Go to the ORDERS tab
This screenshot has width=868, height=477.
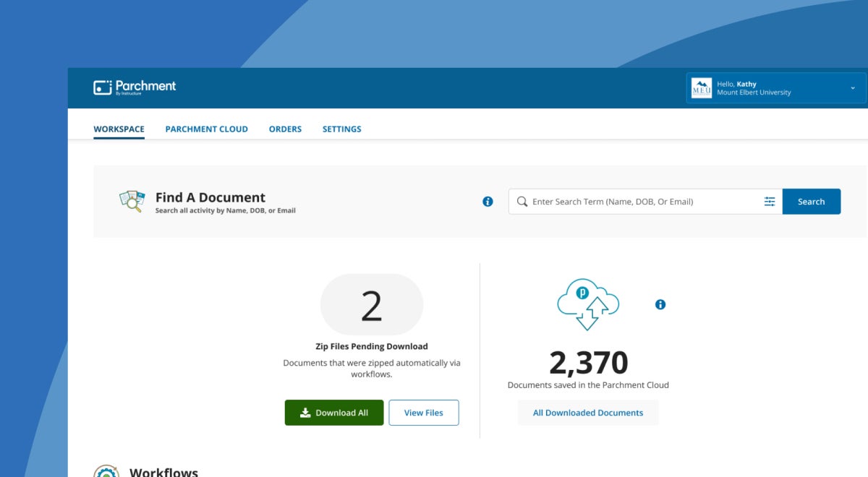click(x=285, y=129)
